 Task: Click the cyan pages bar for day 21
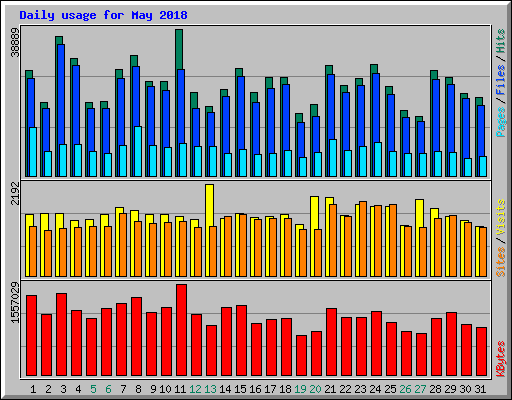tap(333, 158)
